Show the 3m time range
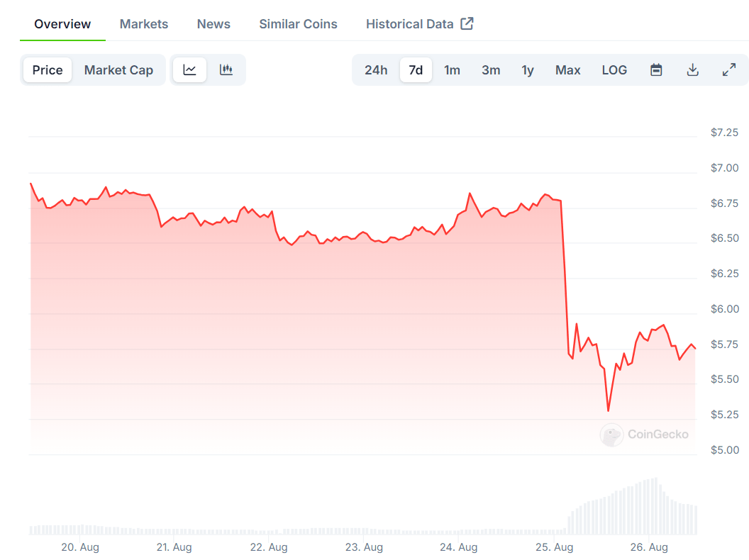The height and width of the screenshot is (560, 749). click(x=491, y=69)
